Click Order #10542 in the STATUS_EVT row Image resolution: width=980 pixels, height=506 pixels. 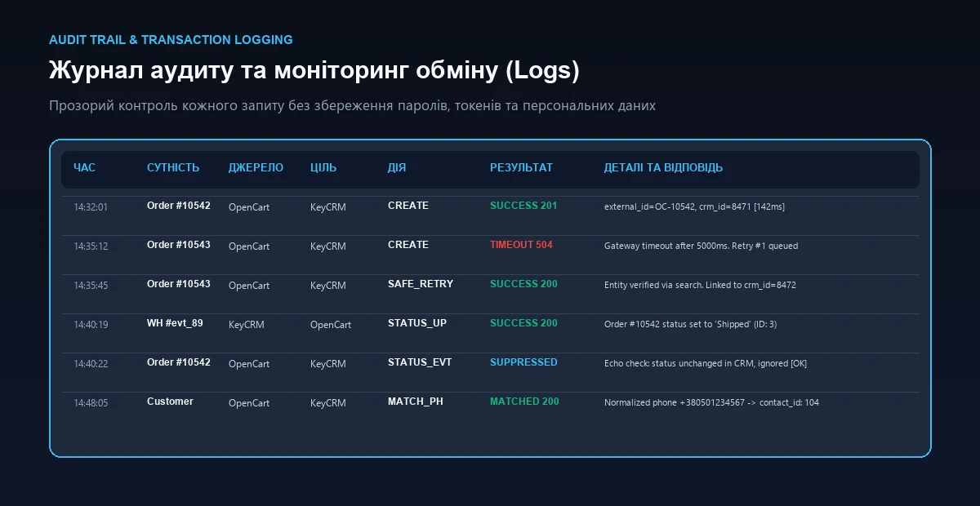pos(179,362)
